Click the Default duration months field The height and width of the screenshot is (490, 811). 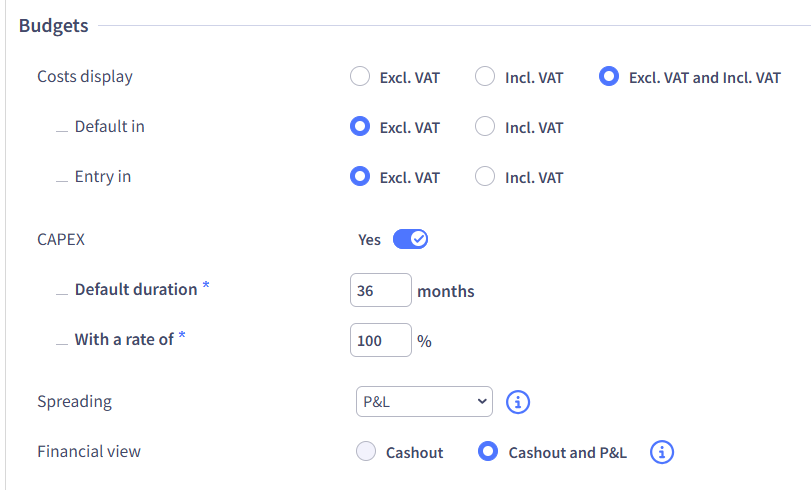click(x=381, y=291)
